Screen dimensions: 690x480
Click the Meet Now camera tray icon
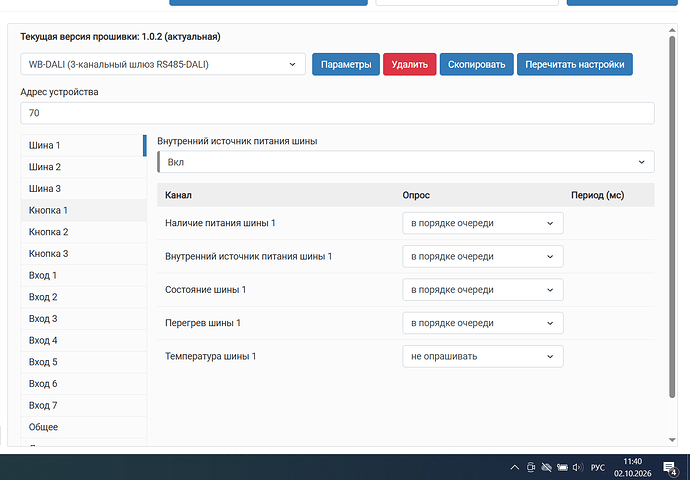coord(531,467)
